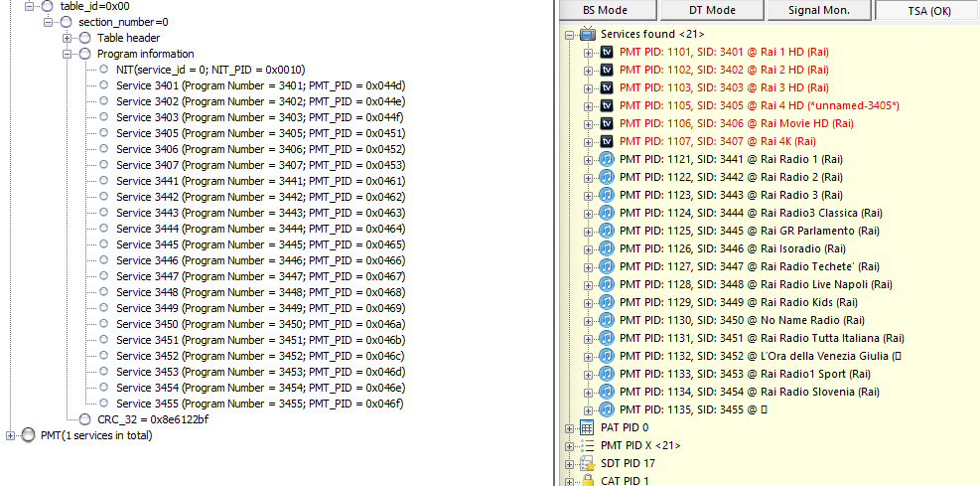
Task: Click TV icon for Rai 1 HD service
Action: point(607,52)
